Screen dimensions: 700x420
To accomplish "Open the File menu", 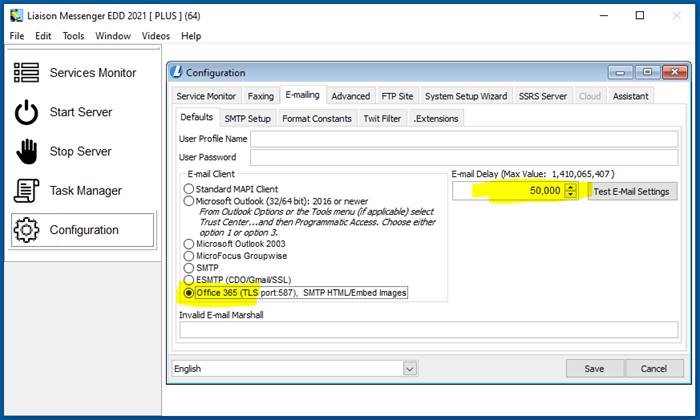I will click(17, 36).
